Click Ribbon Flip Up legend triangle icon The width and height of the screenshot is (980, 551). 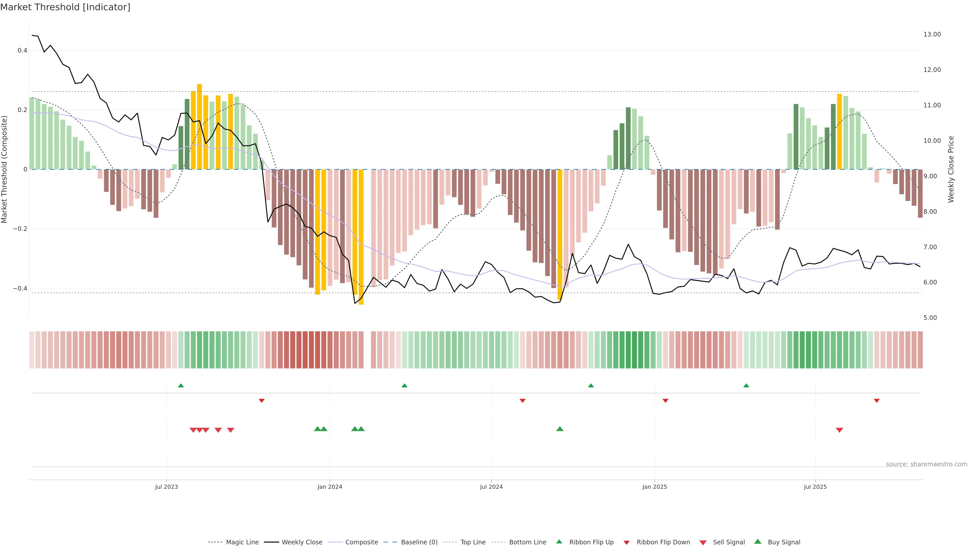click(x=559, y=542)
